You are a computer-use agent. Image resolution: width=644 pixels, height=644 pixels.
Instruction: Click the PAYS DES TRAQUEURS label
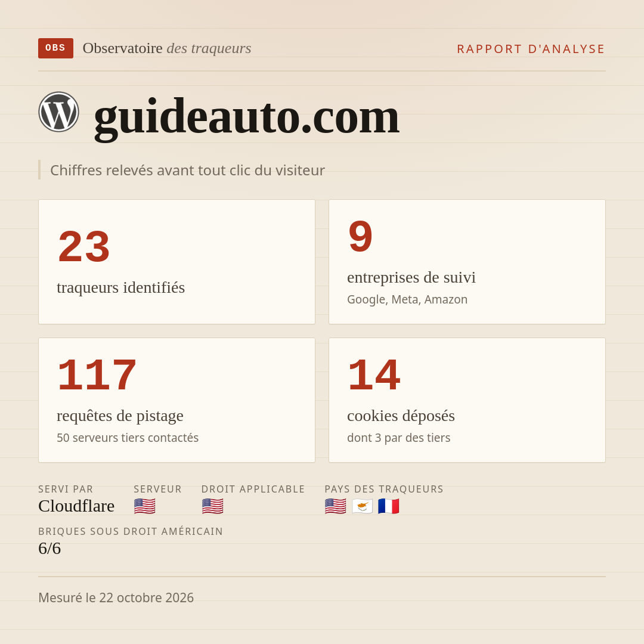pyautogui.click(x=384, y=489)
